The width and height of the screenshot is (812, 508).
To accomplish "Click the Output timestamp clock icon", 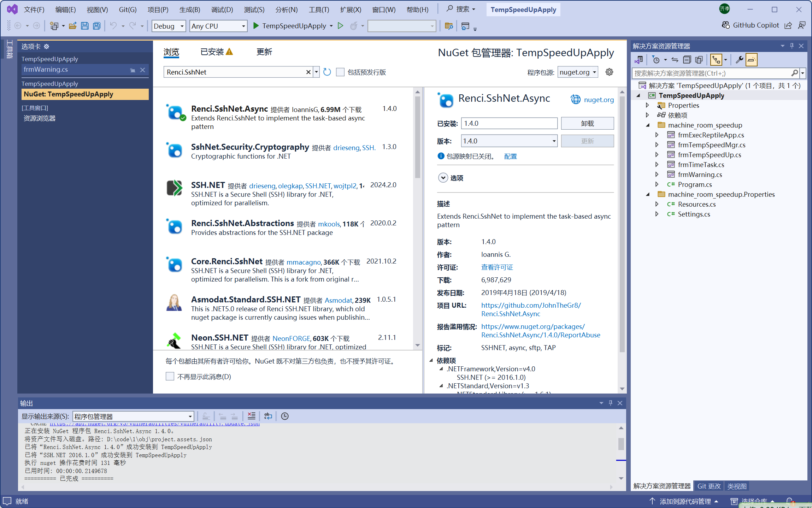I will 285,416.
